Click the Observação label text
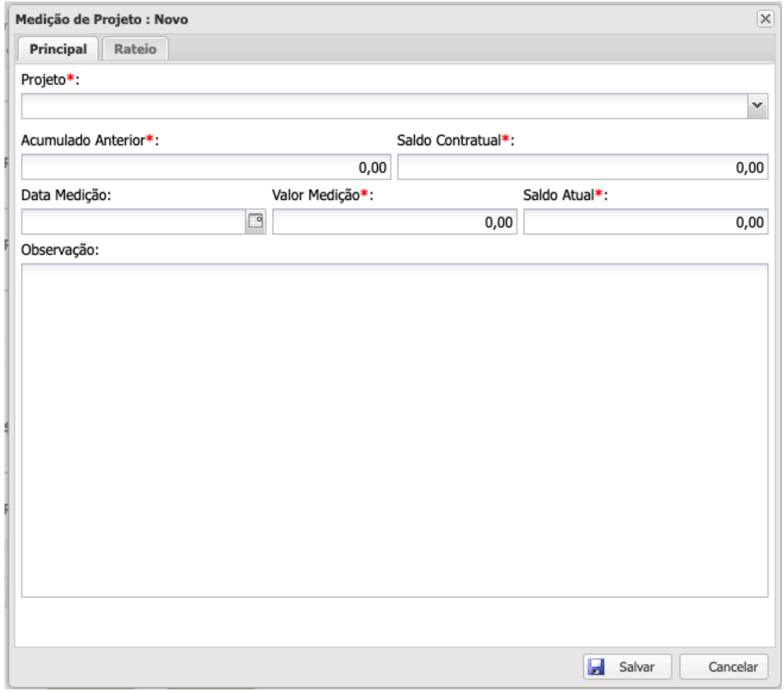Viewport: 784px width, 693px height. pos(59,250)
